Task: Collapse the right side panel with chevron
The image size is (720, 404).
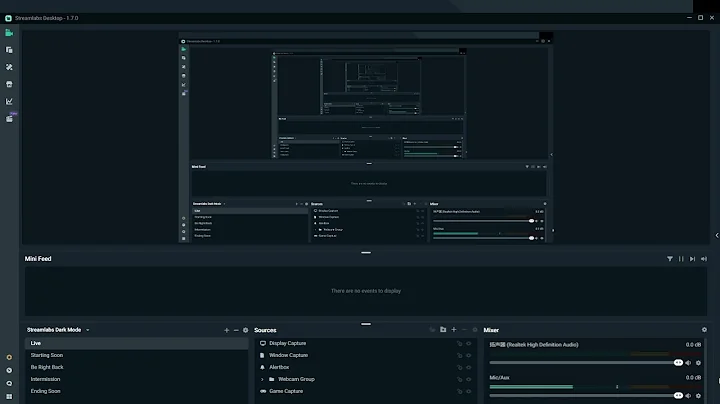Action: click(x=717, y=236)
